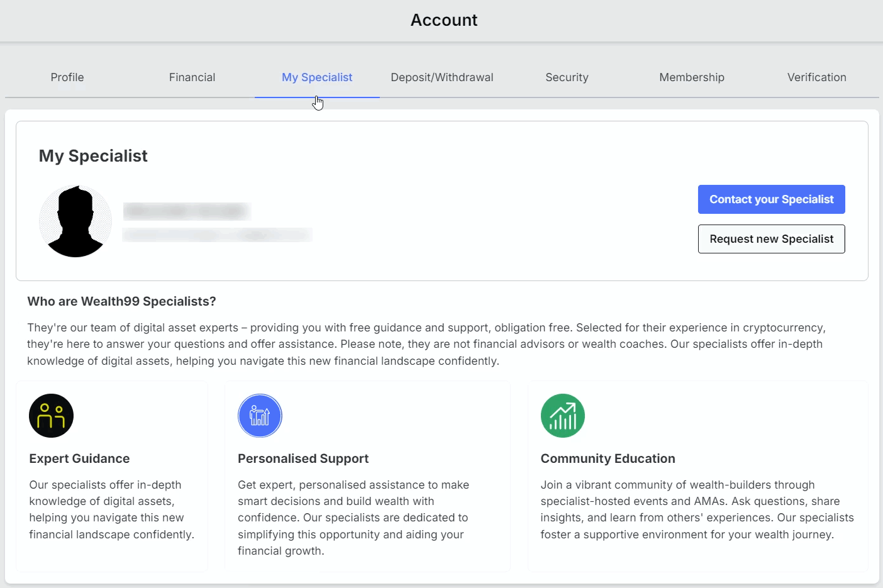The height and width of the screenshot is (588, 883).
Task: Go to the Security tab
Action: 567,77
